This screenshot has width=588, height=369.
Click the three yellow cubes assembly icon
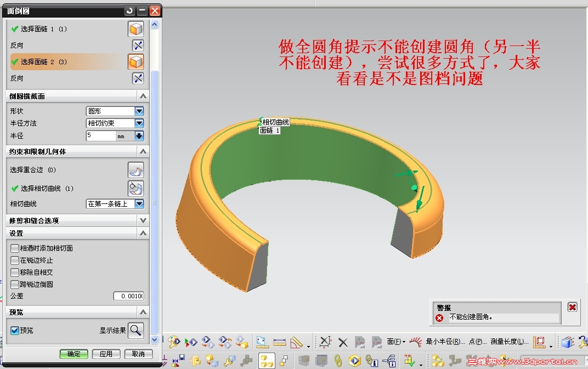click(x=267, y=361)
